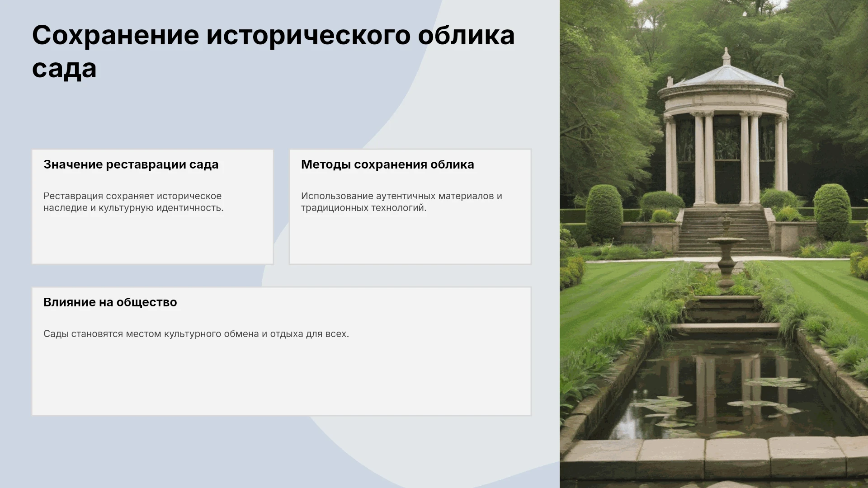Select the empty area of the 'Значение реставрации сада' card
The width and height of the screenshot is (868, 488).
(152, 239)
